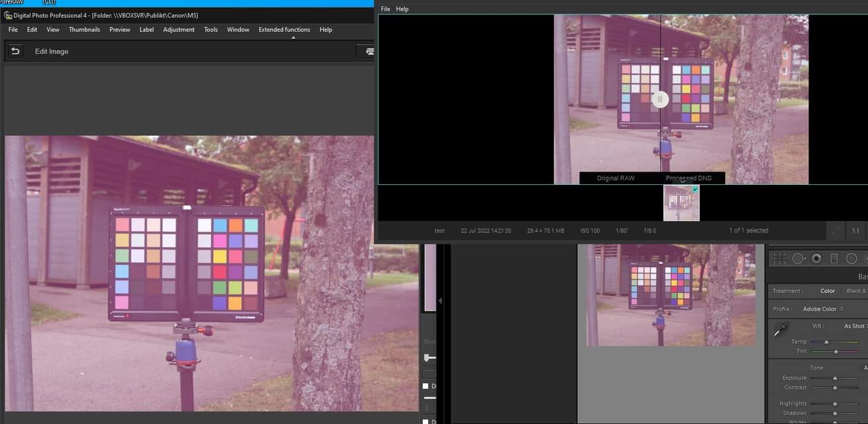Click the Original RAW label

615,178
